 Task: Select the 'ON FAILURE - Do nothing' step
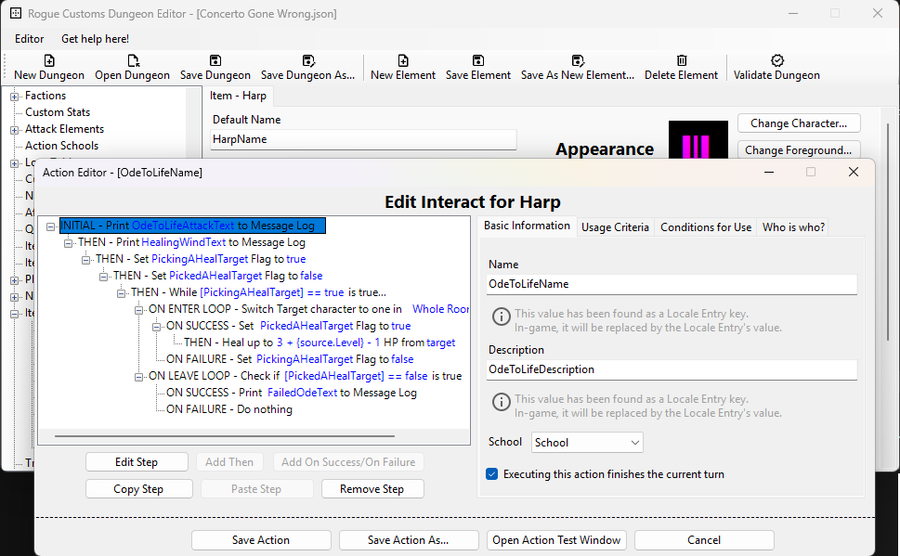pos(229,410)
